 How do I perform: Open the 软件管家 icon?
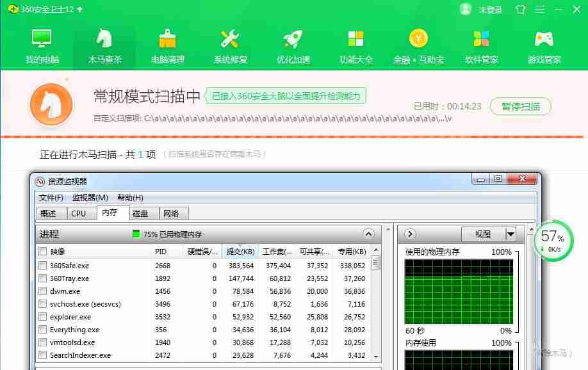click(x=481, y=38)
